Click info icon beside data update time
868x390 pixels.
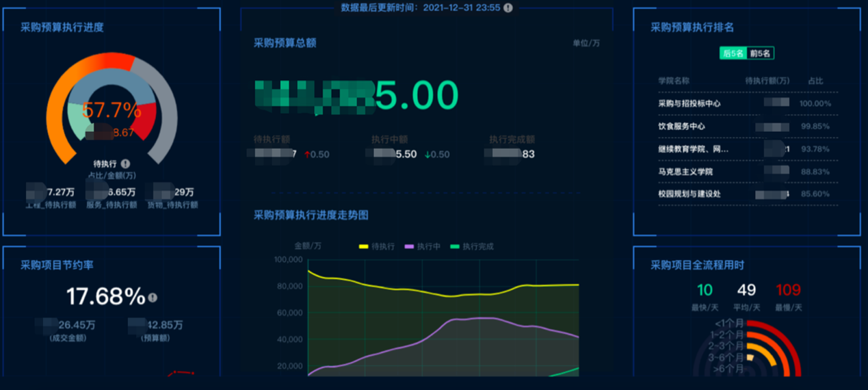pos(508,8)
